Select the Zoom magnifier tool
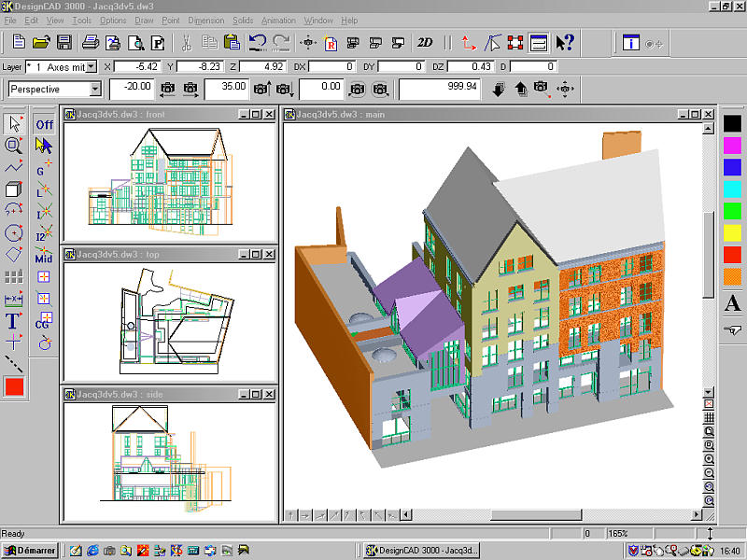This screenshot has height=560, width=747. point(13,145)
